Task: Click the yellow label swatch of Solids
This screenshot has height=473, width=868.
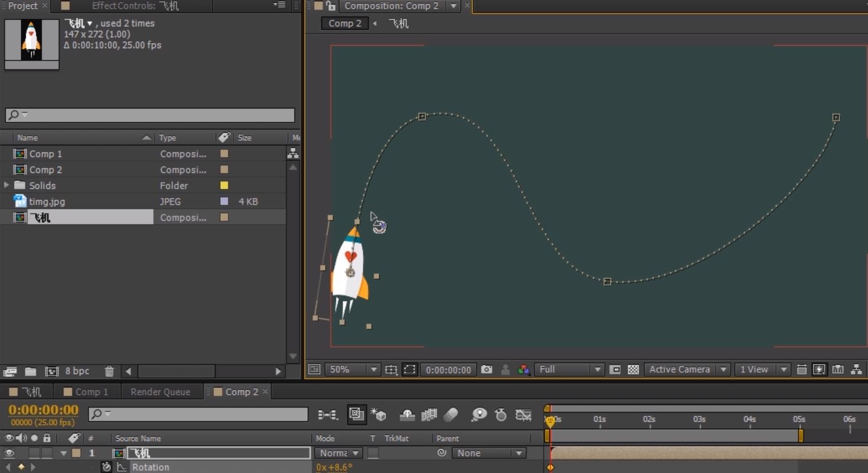Action: pyautogui.click(x=224, y=185)
